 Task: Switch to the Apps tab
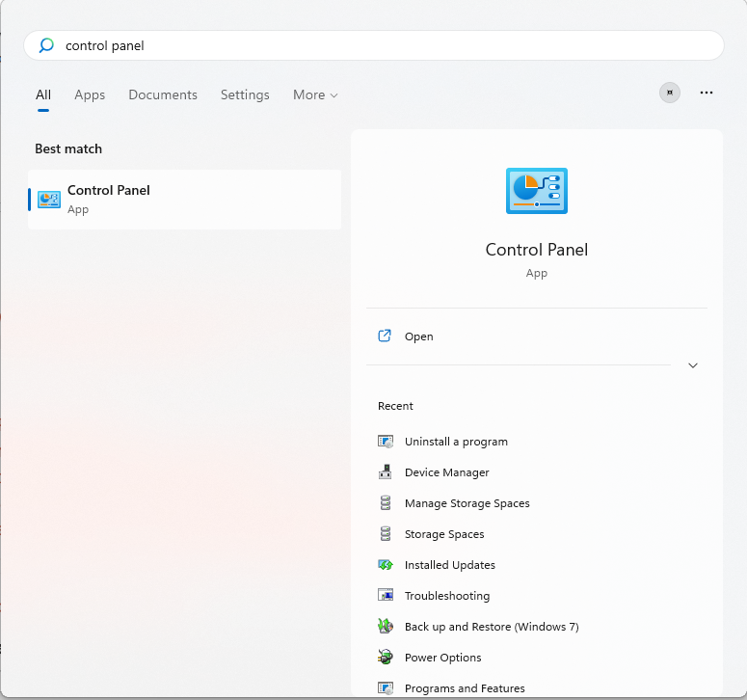point(90,94)
